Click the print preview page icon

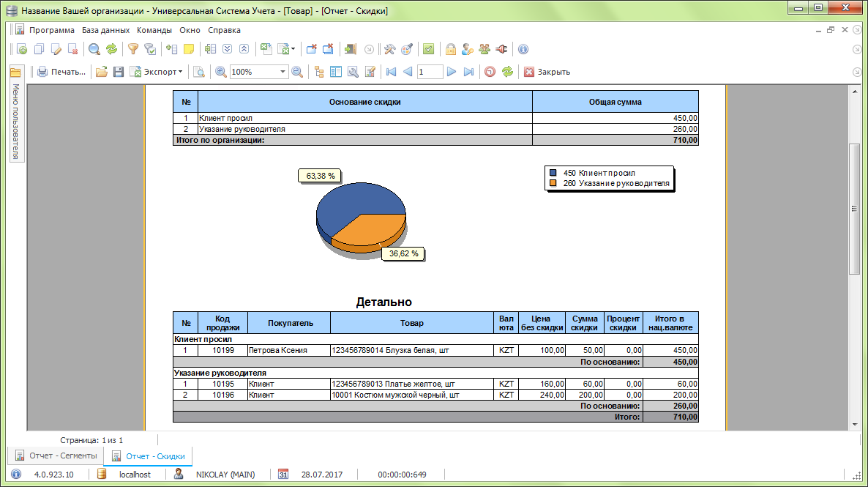[199, 72]
